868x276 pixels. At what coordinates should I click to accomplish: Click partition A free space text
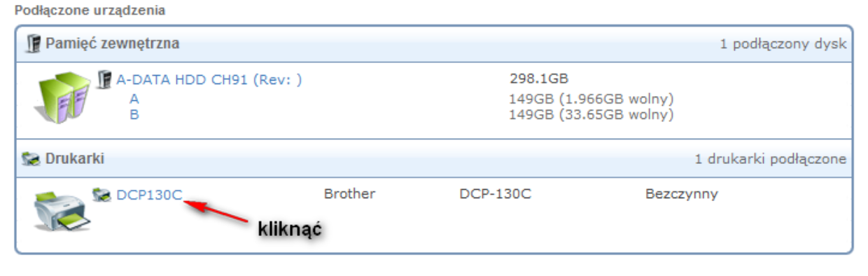pyautogui.click(x=591, y=99)
